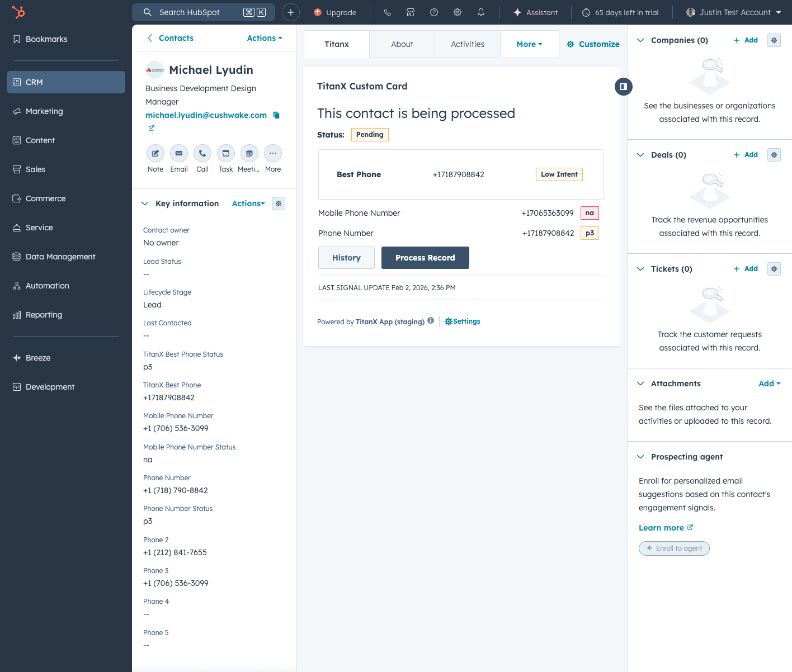Viewport: 792px width, 672px height.
Task: Open the notifications bell
Action: 481,12
